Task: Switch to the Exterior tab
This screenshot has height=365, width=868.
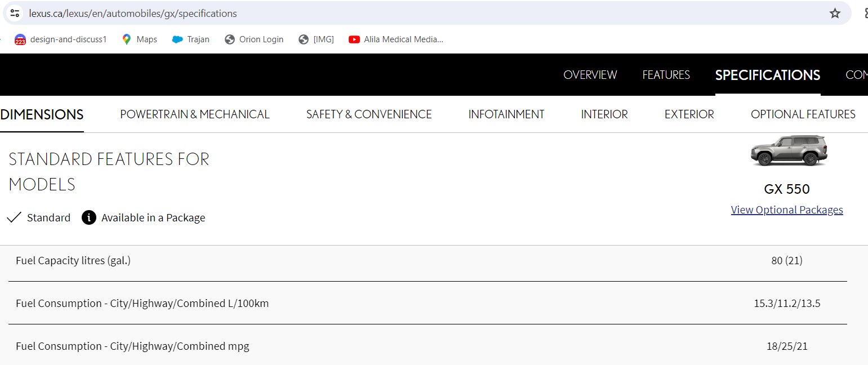Action: click(x=689, y=114)
